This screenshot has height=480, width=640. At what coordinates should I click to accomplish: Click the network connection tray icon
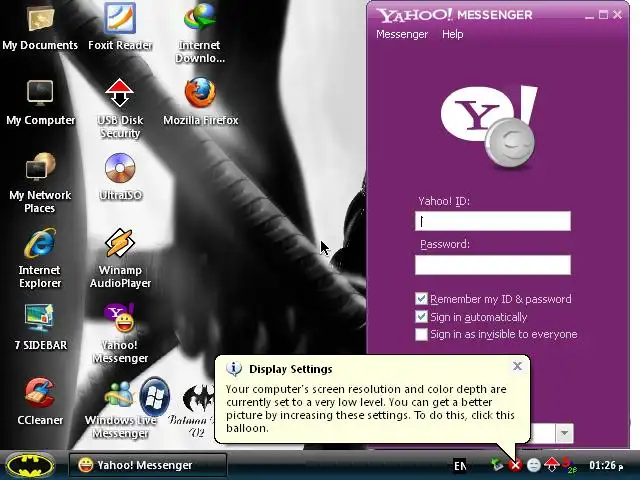tap(497, 464)
